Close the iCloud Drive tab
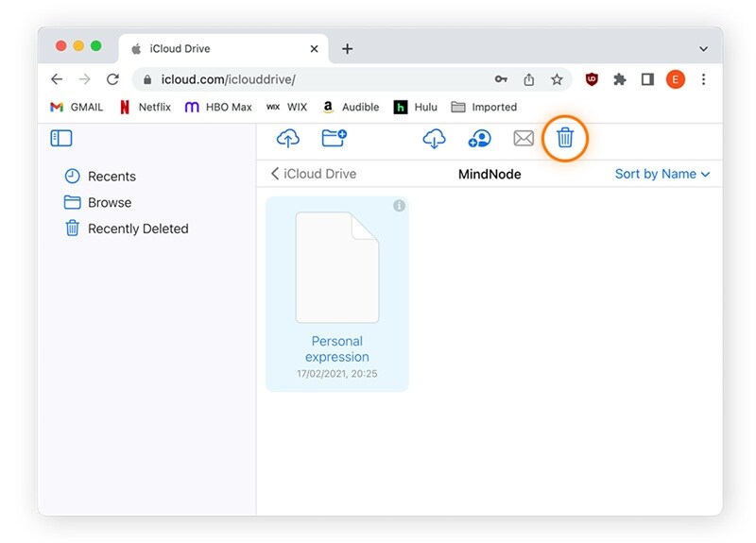The image size is (756, 543). pyautogui.click(x=314, y=49)
